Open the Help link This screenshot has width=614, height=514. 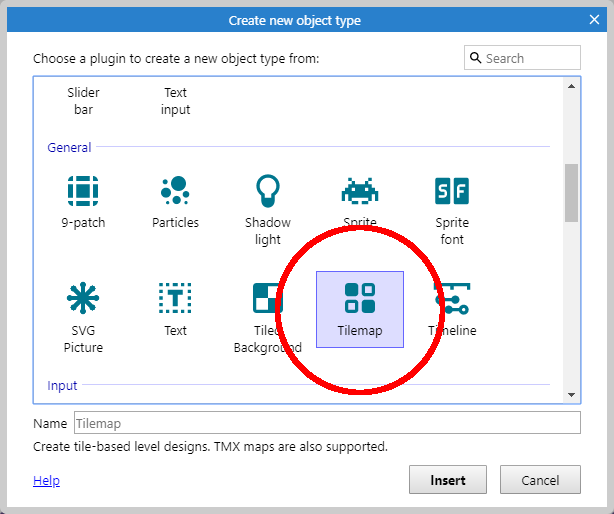[x=46, y=481]
